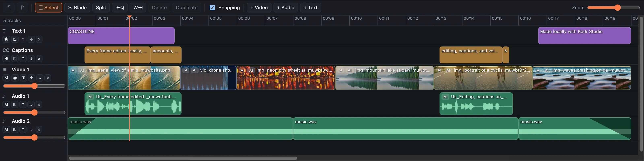Lock the Text 1 track

(15, 39)
